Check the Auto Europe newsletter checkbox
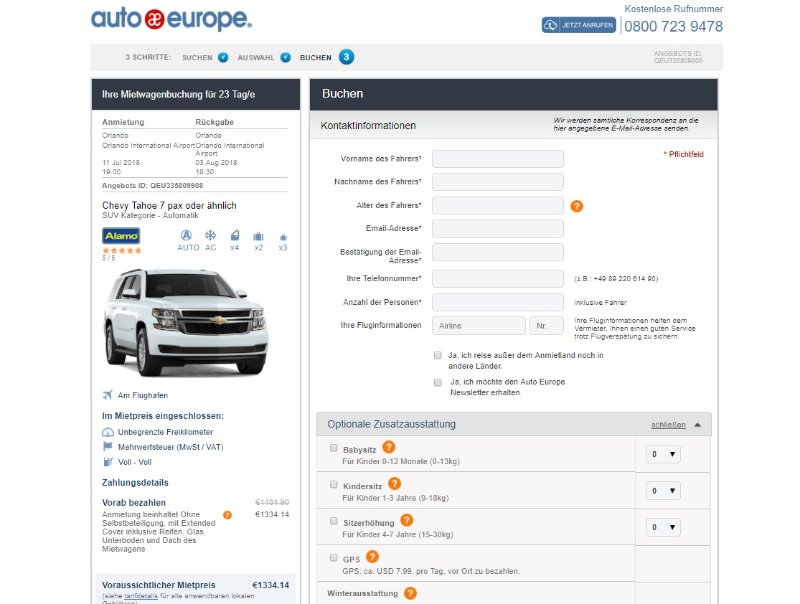800x604 pixels. tap(438, 382)
